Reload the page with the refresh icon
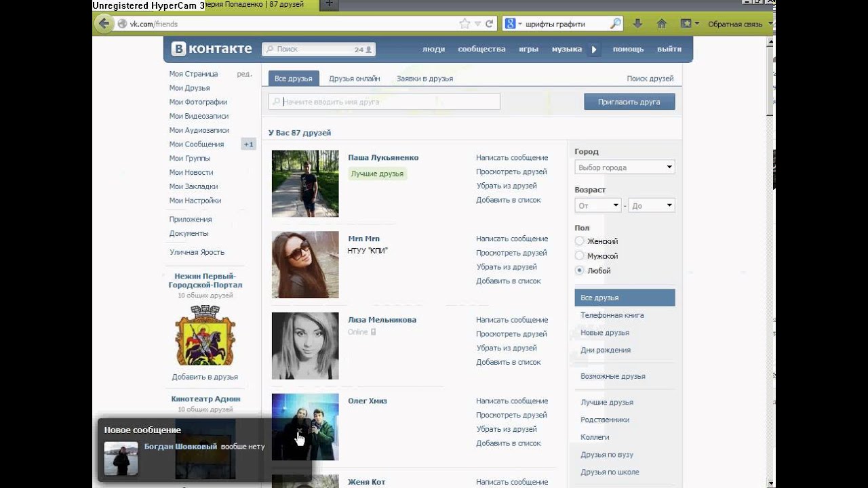 [x=490, y=24]
